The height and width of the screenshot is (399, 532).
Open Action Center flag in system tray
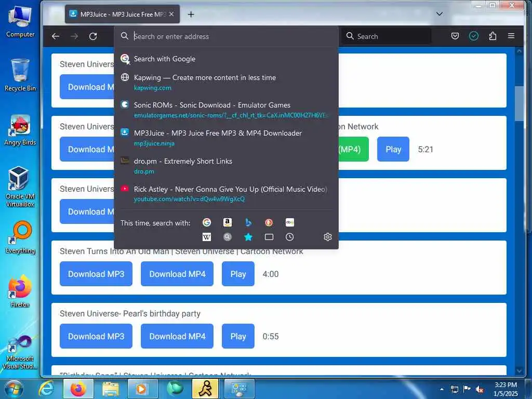pyautogui.click(x=467, y=389)
